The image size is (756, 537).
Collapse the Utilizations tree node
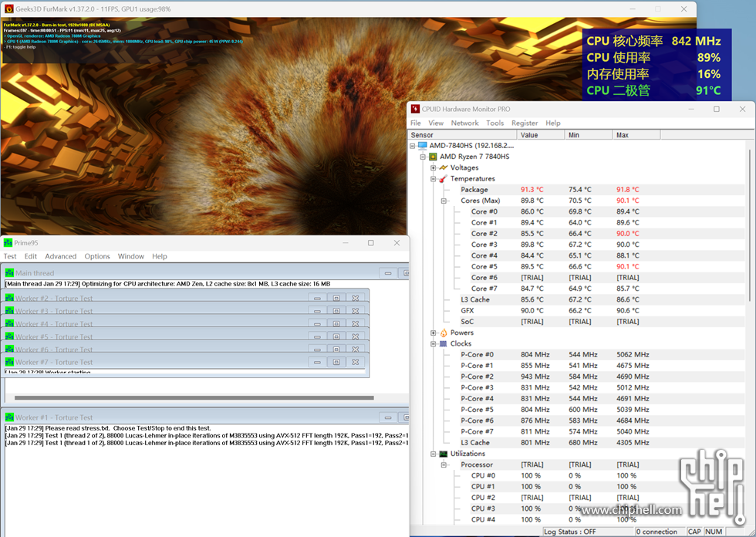pyautogui.click(x=433, y=454)
